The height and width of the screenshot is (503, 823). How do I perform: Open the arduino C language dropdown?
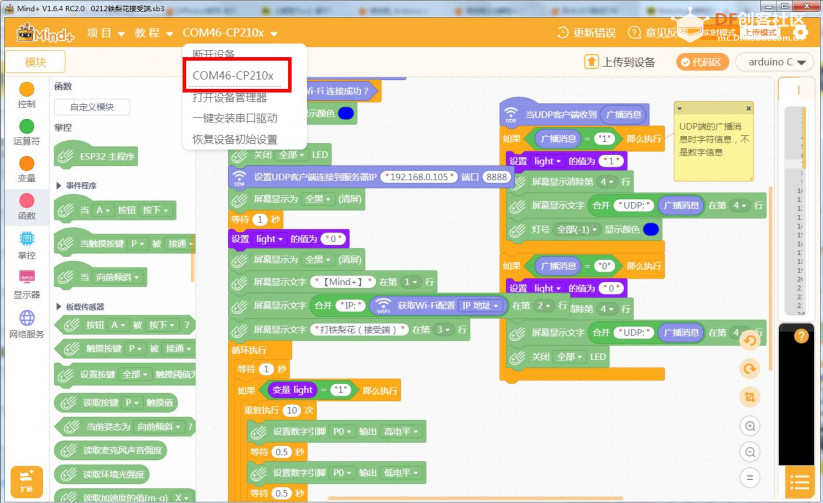775,62
